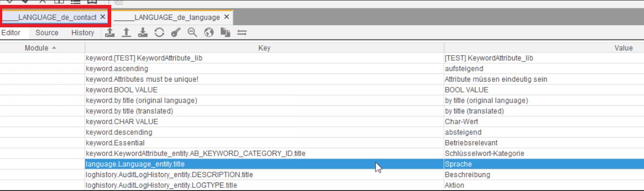This screenshot has width=644, height=191.
Task: Switch to the Editor view
Action: point(11,33)
